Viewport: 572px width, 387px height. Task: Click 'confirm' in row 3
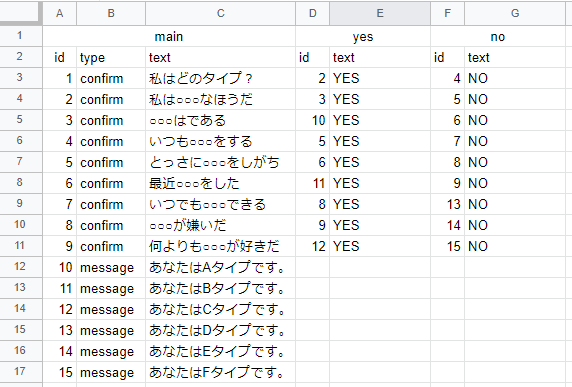tap(111, 78)
